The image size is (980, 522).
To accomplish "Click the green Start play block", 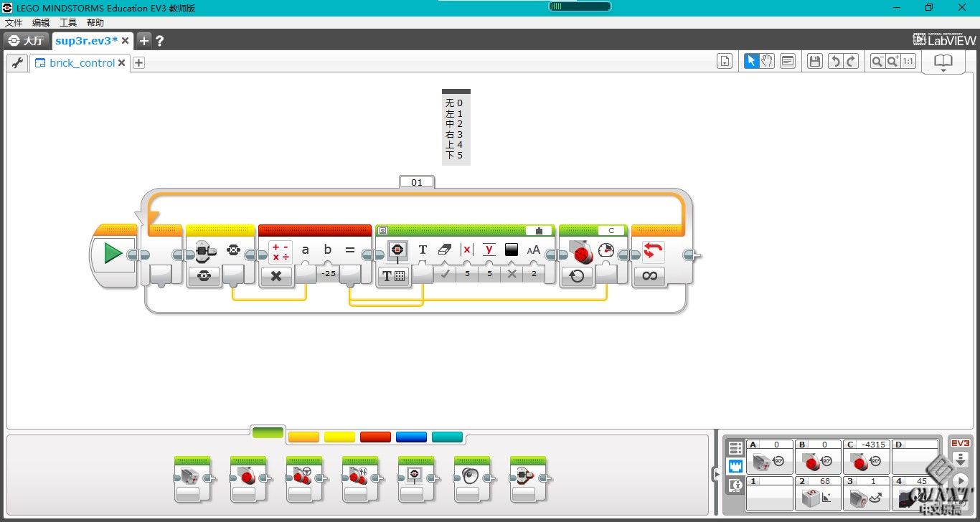I will pos(113,254).
